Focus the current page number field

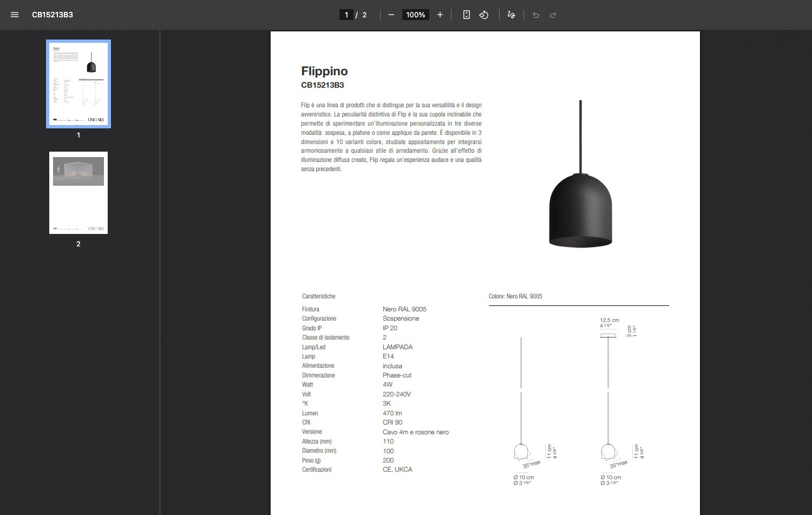point(346,15)
